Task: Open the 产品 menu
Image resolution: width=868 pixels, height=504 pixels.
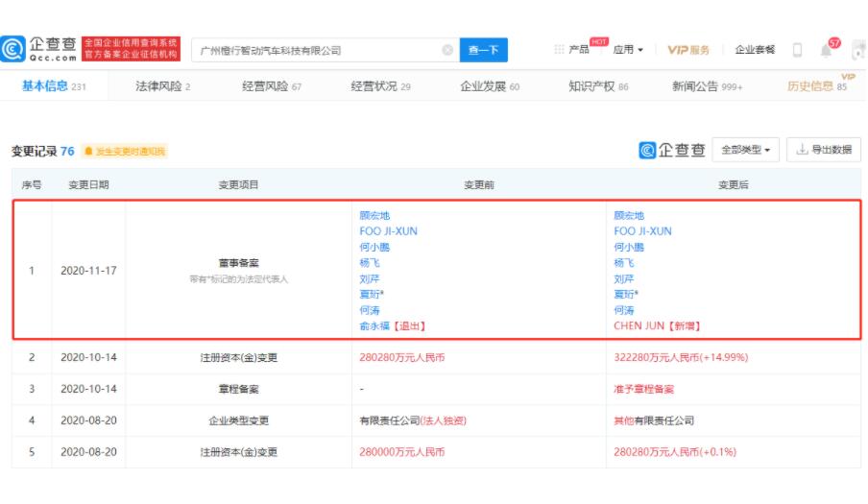Action: click(x=578, y=50)
